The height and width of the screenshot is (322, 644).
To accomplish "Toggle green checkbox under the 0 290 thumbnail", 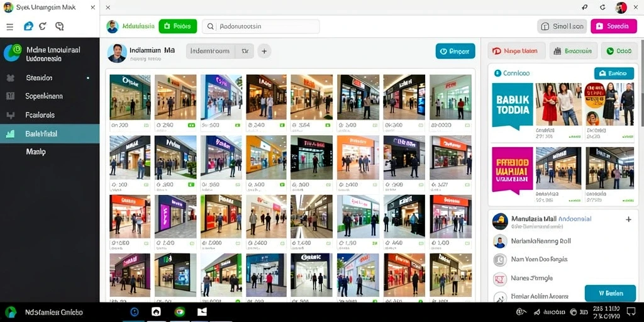I will click(x=191, y=125).
